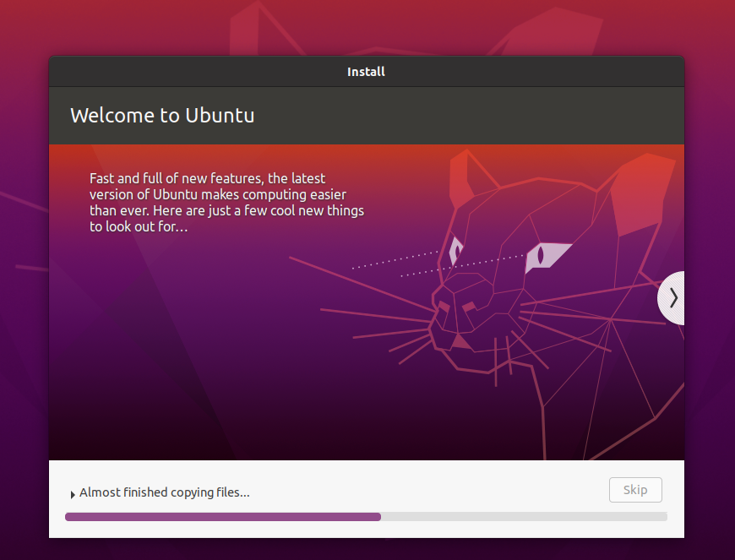Expand installation details triangle beside copying files
Screen dimensions: 735x560
[73, 494]
